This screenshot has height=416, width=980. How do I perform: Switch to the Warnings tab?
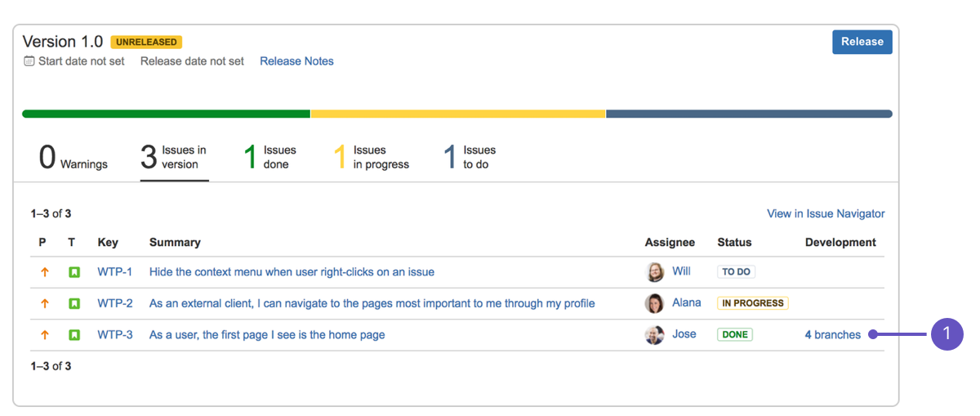pos(73,157)
